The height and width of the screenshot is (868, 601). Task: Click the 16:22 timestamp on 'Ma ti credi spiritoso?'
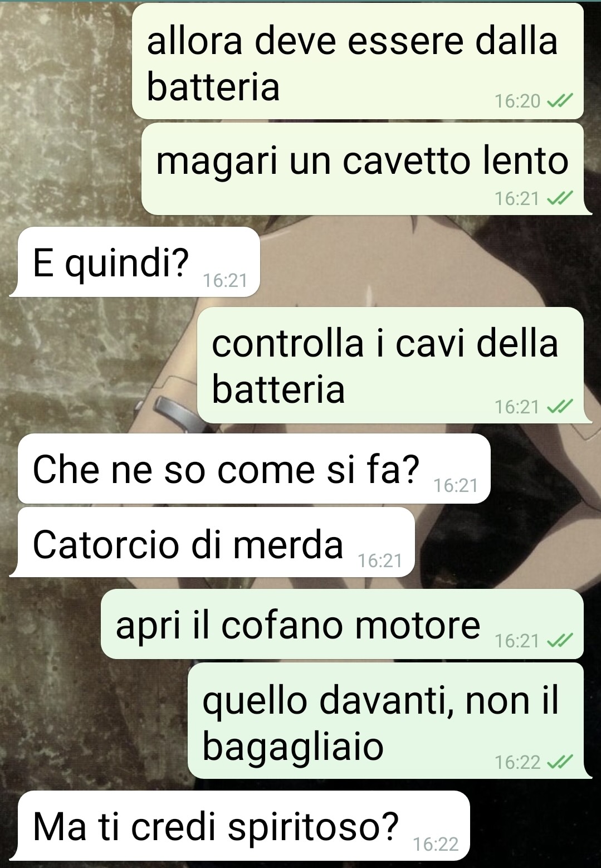point(436,845)
